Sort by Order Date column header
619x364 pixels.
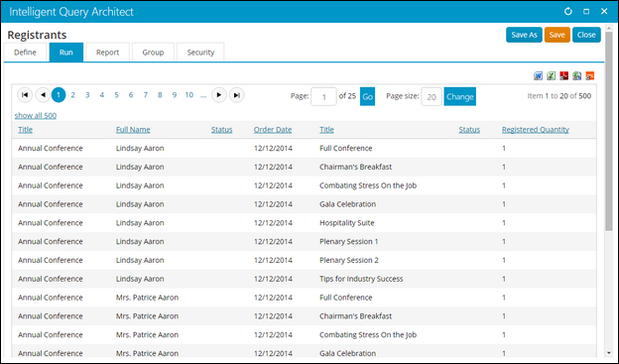(x=273, y=130)
